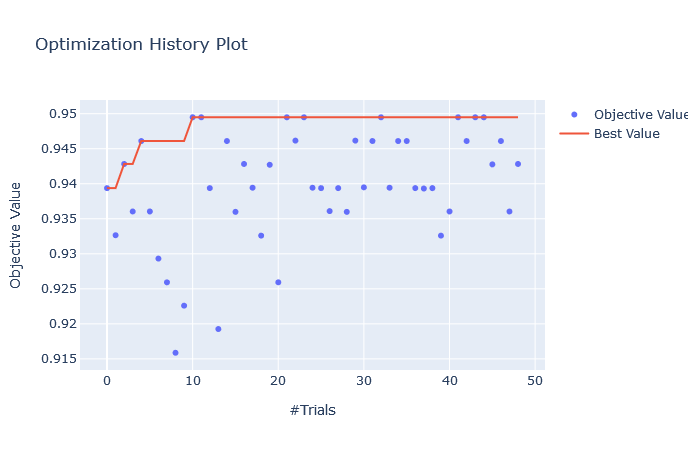
Task: Select the lowest data point near 0.916
Action: (175, 353)
